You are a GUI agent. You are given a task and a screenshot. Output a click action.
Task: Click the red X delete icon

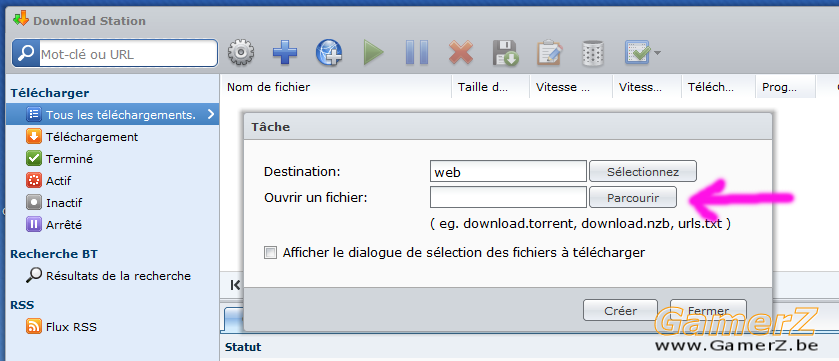click(x=461, y=53)
